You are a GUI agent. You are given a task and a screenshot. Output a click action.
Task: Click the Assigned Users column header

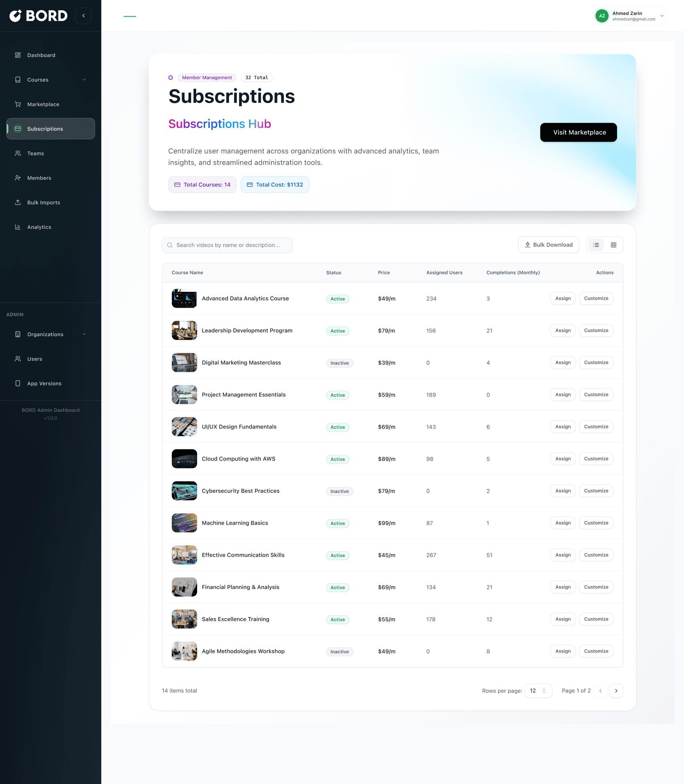tap(444, 272)
